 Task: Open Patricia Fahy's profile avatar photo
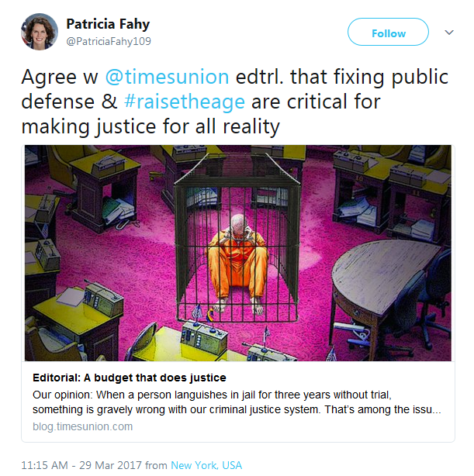[x=40, y=32]
